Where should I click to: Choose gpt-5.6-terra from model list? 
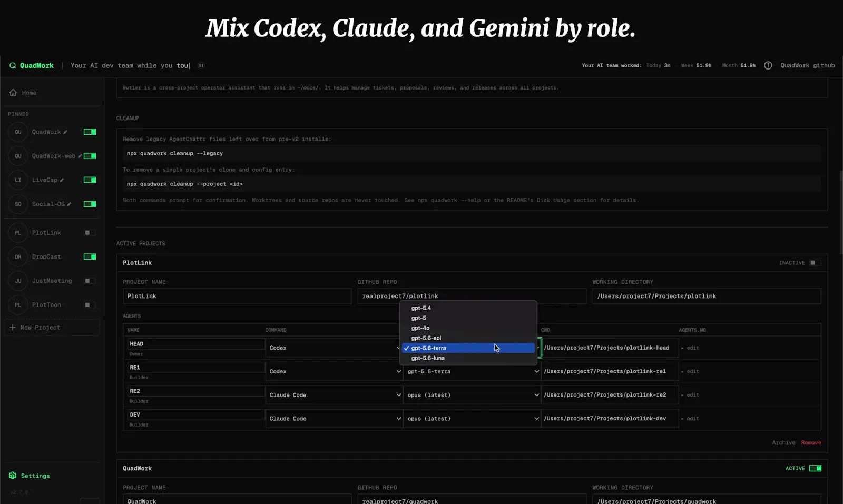click(468, 348)
